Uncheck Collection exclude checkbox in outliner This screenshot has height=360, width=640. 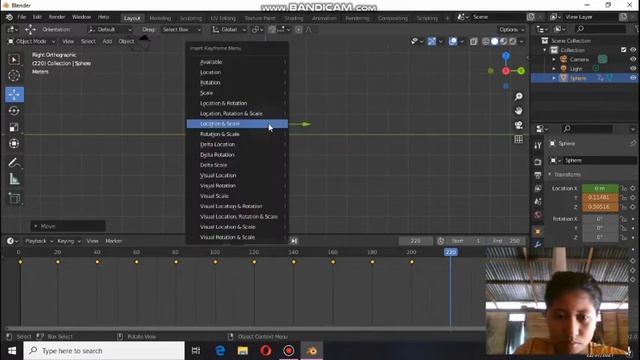tap(623, 50)
